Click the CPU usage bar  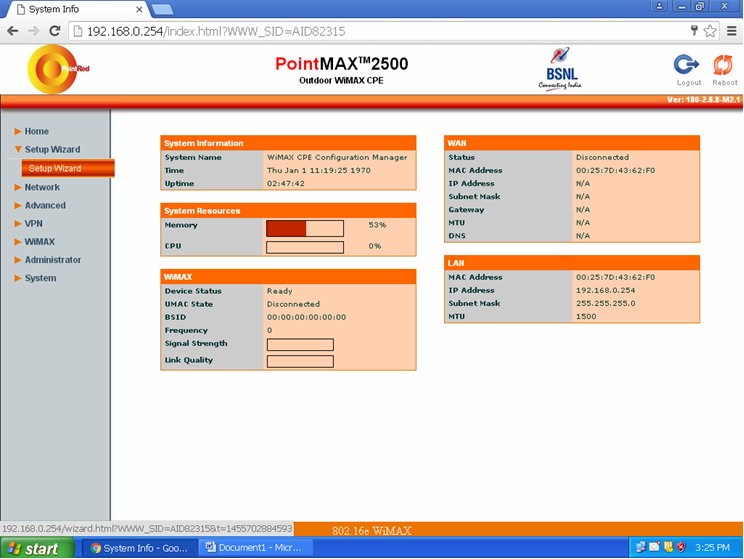(305, 247)
